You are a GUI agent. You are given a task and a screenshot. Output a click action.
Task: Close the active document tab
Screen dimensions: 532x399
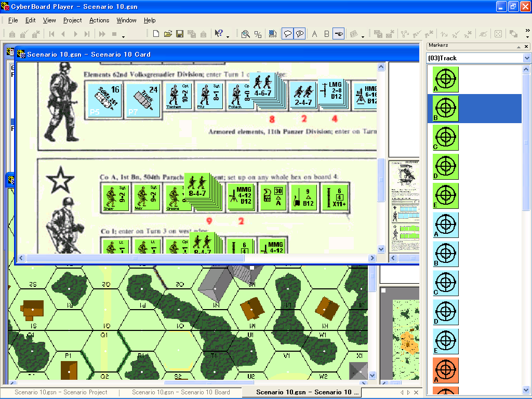pos(416,393)
